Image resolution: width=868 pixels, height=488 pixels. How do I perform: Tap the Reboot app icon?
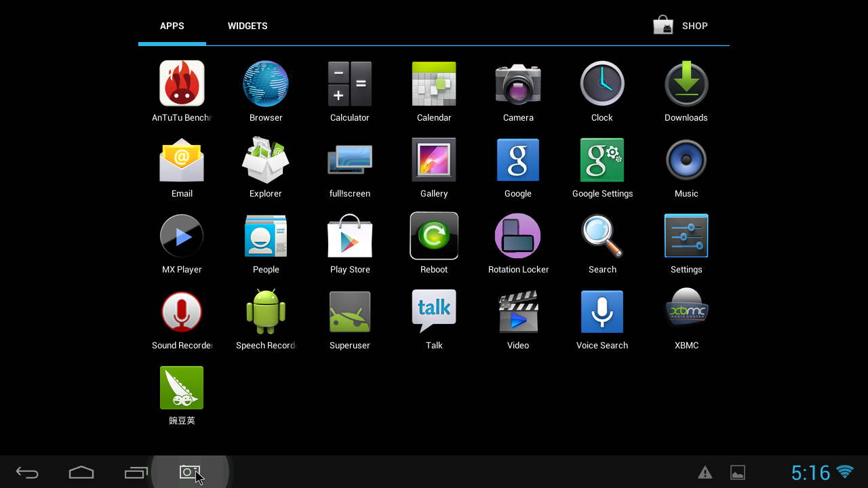(434, 236)
